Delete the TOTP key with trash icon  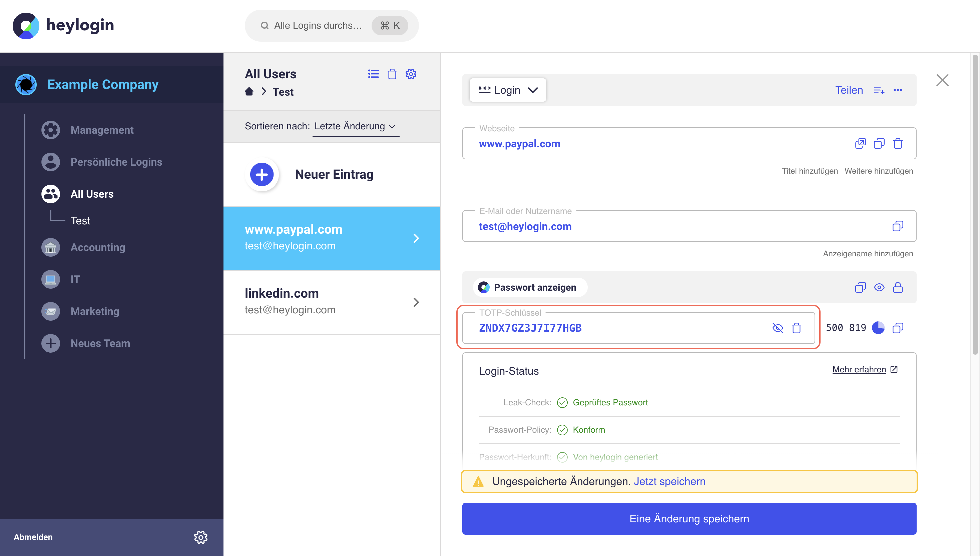[x=796, y=328]
